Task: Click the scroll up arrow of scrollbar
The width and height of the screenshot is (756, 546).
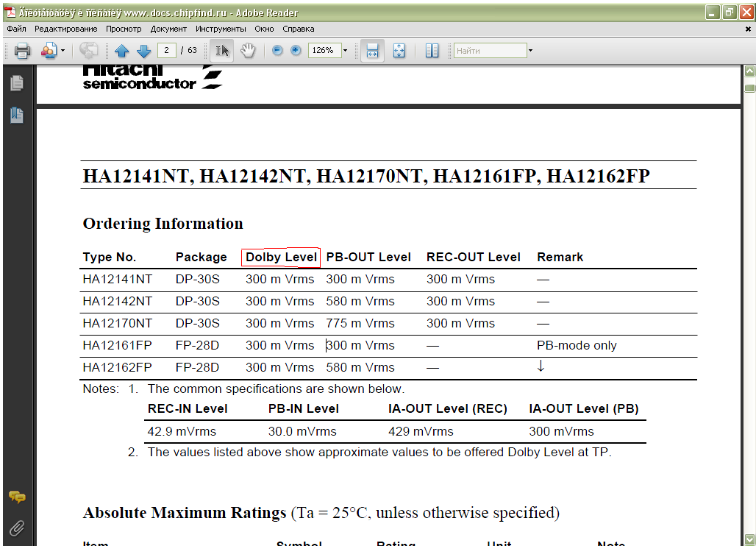Action: coord(749,71)
